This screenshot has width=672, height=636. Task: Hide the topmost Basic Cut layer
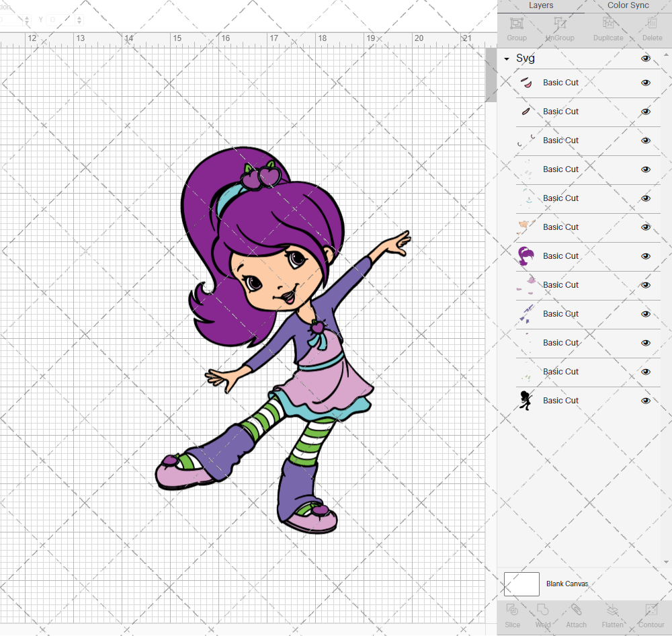point(645,82)
